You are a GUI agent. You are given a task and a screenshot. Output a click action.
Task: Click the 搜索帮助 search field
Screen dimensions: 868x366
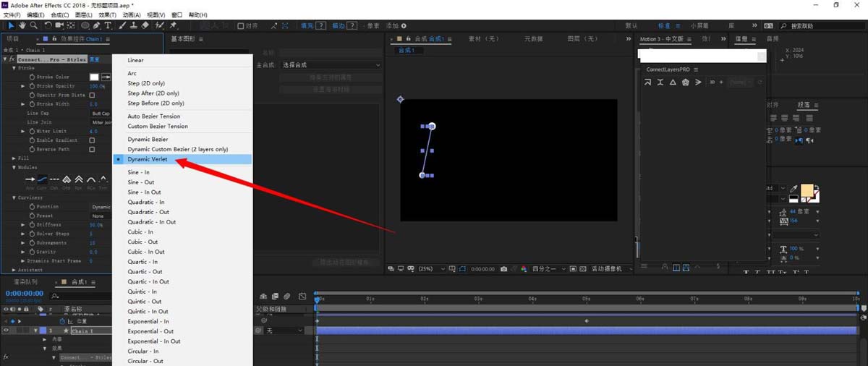823,26
